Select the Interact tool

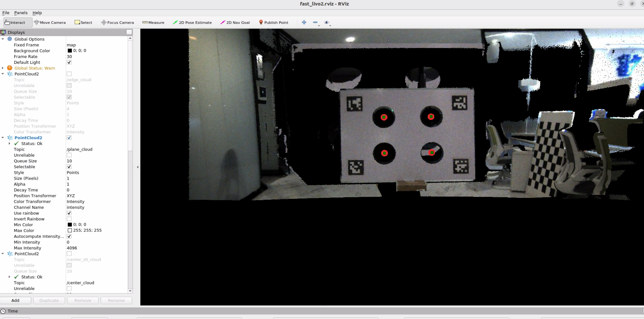15,22
